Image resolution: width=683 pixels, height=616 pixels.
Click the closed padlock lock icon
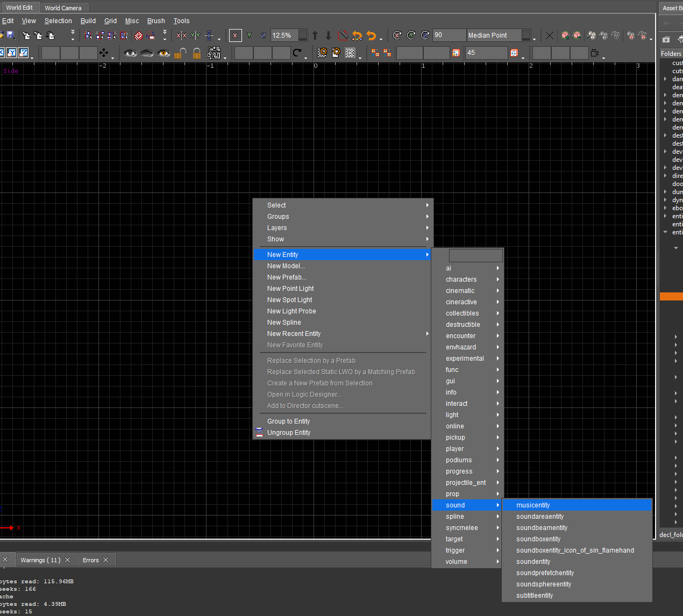(197, 53)
